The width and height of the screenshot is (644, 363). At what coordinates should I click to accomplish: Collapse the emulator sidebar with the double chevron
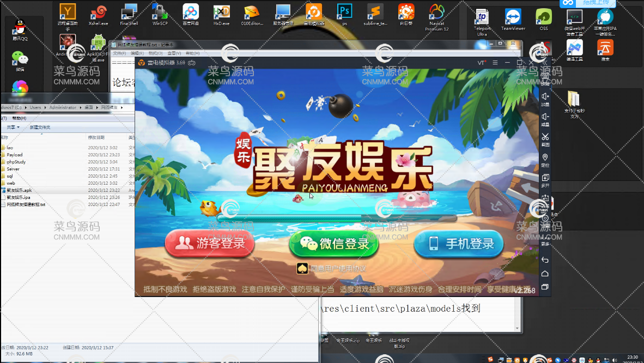pos(545,63)
